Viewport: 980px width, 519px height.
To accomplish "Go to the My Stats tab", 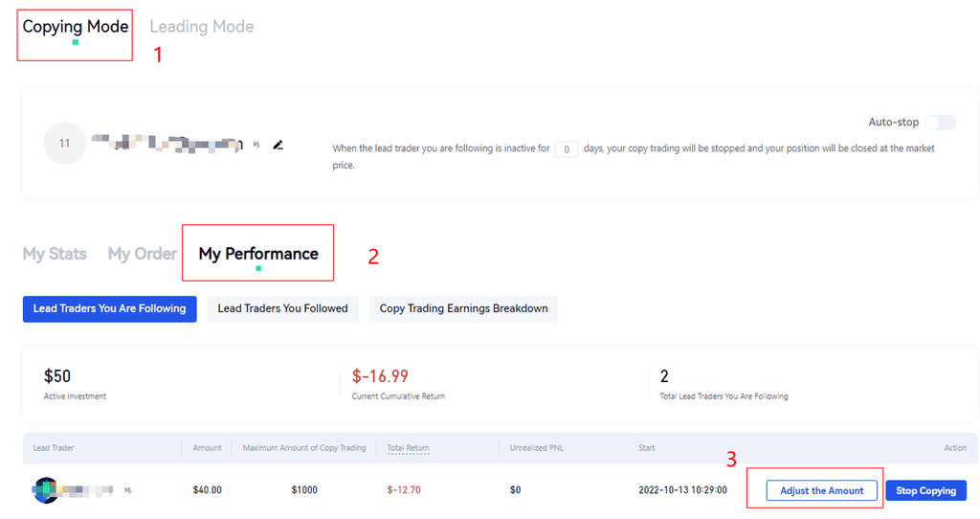I will click(55, 254).
